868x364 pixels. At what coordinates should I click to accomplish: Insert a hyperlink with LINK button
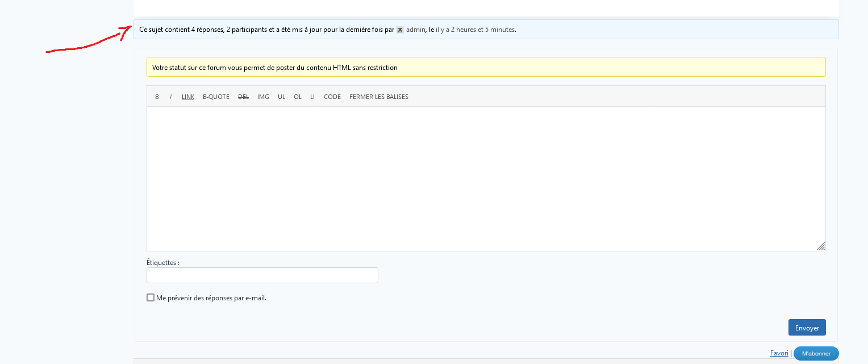click(188, 97)
